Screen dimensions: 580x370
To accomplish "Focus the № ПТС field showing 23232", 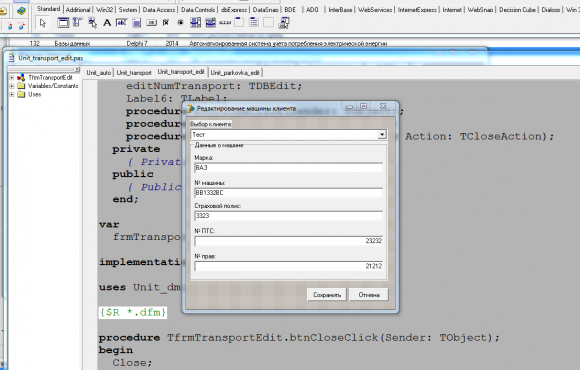I will click(x=289, y=241).
